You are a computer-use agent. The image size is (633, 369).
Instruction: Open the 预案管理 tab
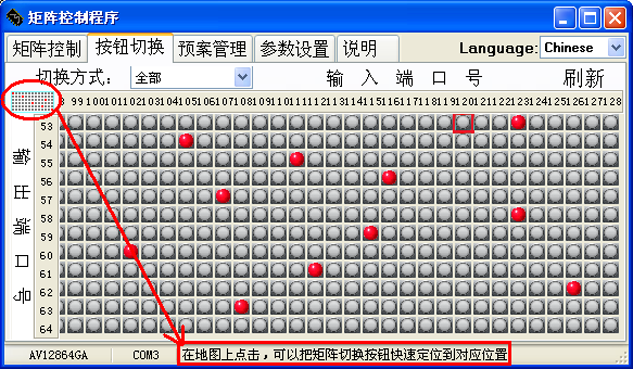tap(212, 49)
